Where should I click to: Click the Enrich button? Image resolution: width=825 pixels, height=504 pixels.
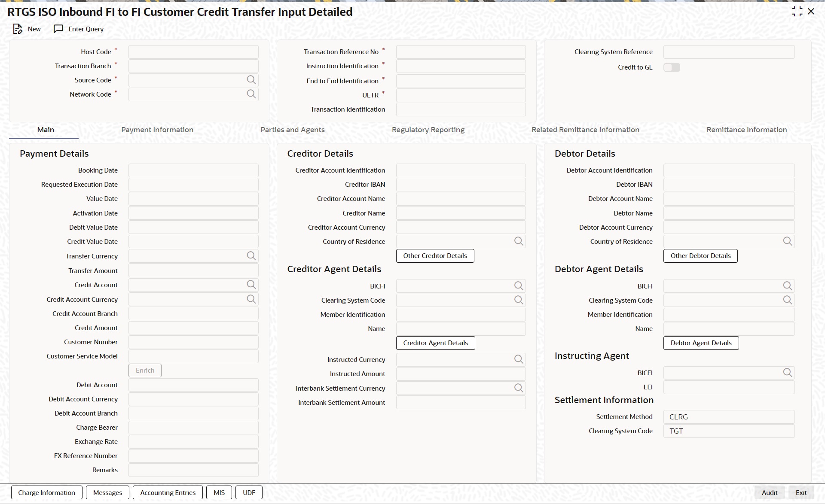pos(145,370)
